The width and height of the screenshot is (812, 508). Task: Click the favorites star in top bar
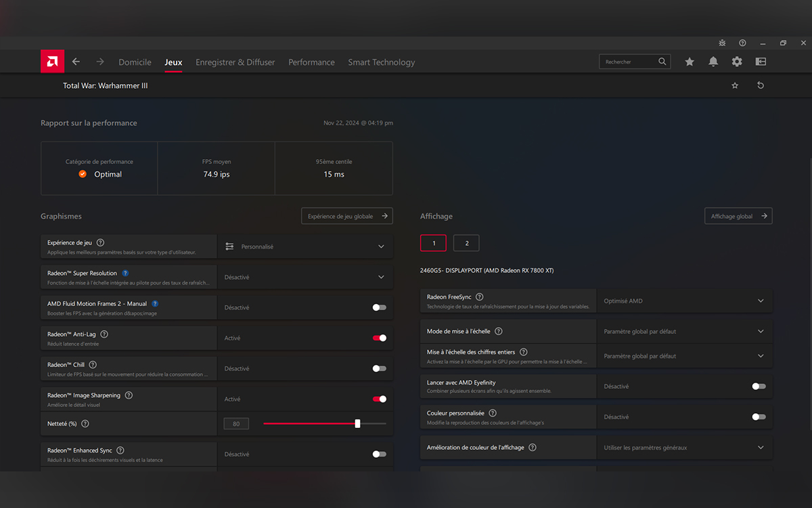(x=690, y=62)
